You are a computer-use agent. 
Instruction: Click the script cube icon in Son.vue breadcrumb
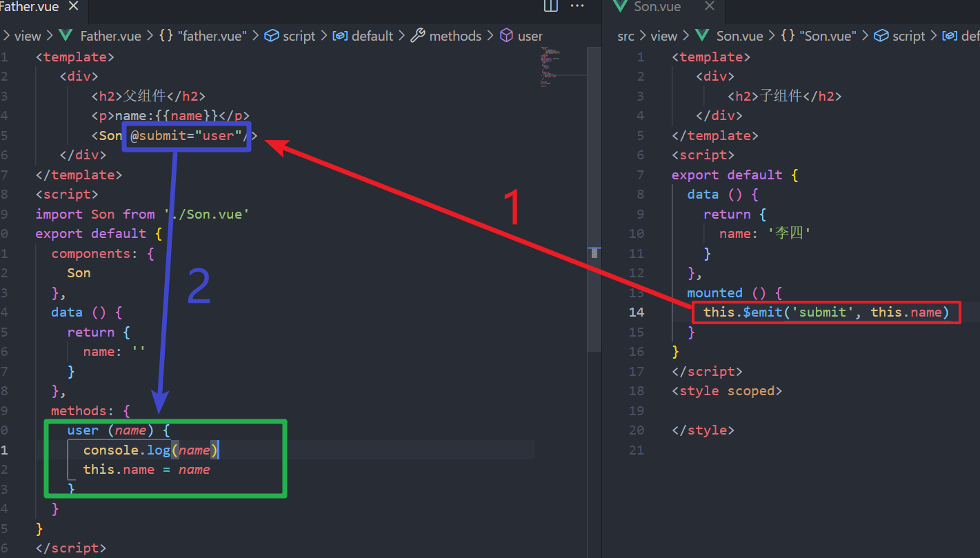(x=881, y=36)
